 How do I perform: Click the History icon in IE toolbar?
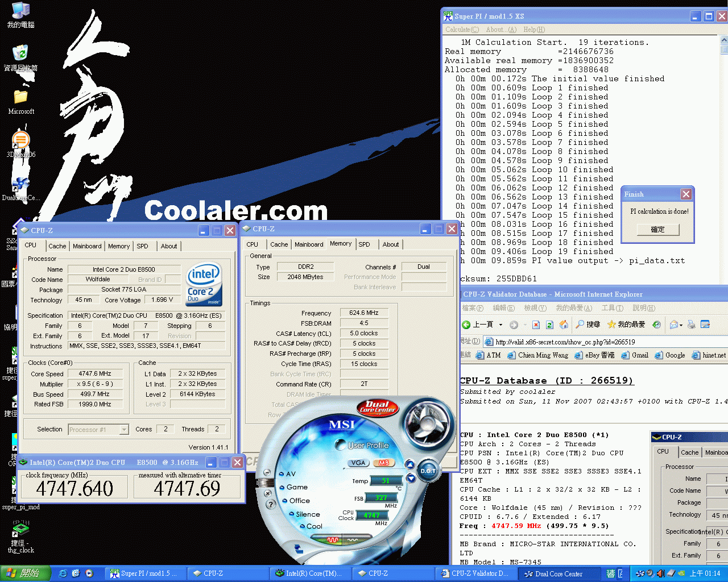coord(656,325)
